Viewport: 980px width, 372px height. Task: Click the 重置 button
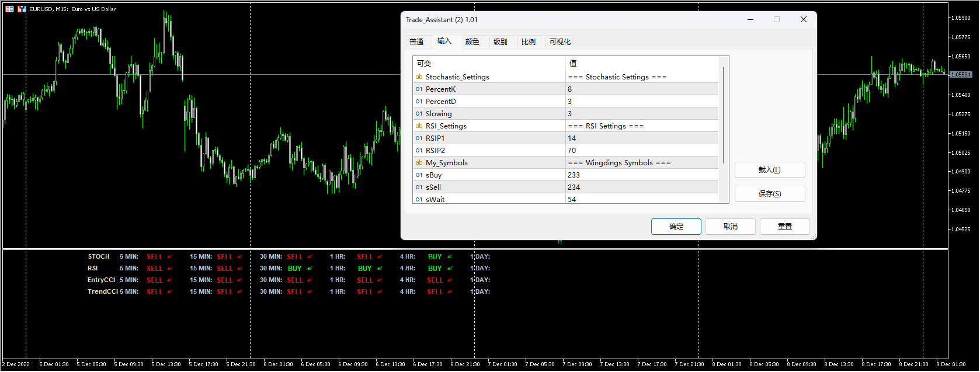tap(785, 227)
